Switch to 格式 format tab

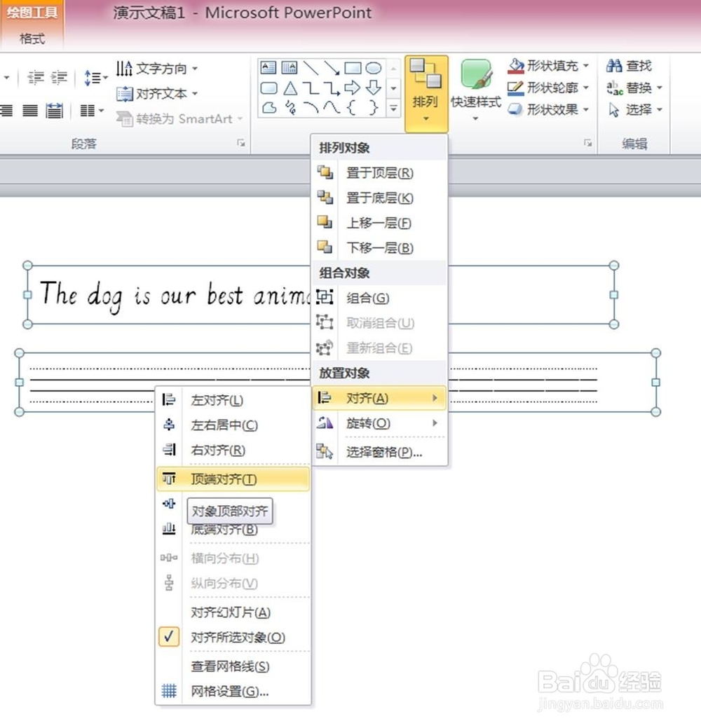[32, 39]
